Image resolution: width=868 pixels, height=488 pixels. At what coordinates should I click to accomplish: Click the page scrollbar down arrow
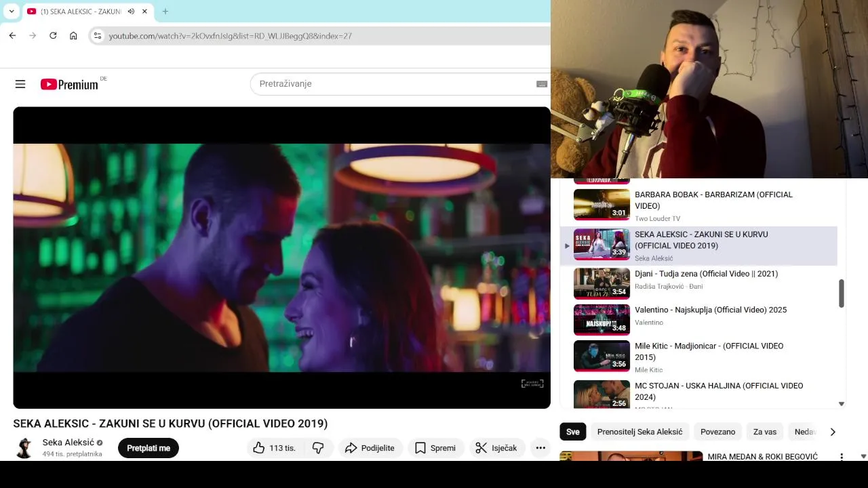(x=863, y=456)
